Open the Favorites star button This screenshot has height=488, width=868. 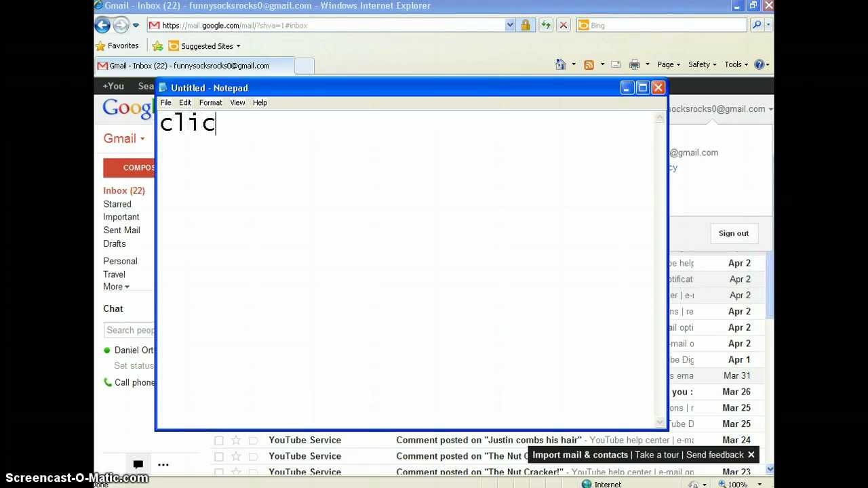pyautogui.click(x=117, y=46)
